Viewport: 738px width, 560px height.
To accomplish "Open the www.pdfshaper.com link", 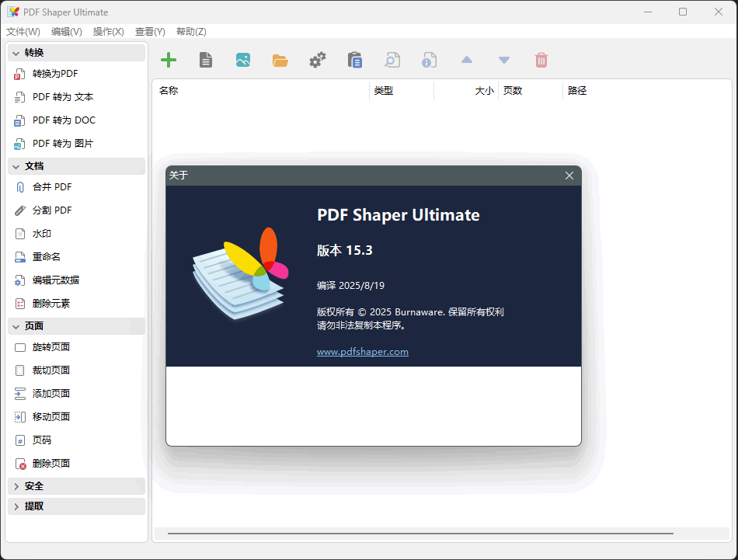I will pos(363,352).
